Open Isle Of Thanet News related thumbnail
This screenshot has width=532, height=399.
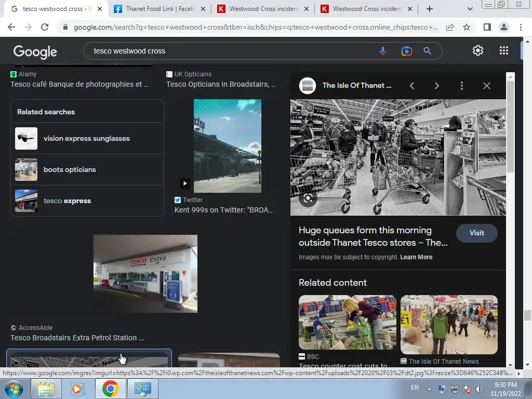pos(449,325)
